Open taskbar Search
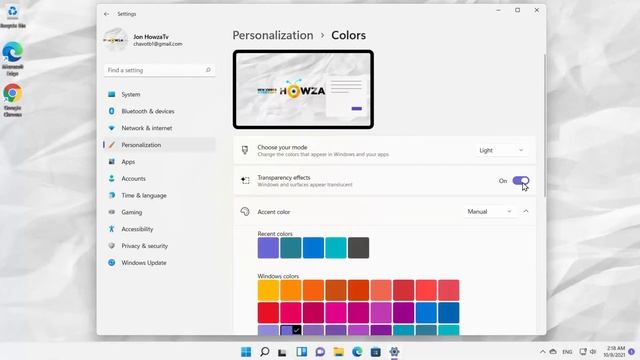This screenshot has width=640, height=360. tap(264, 351)
